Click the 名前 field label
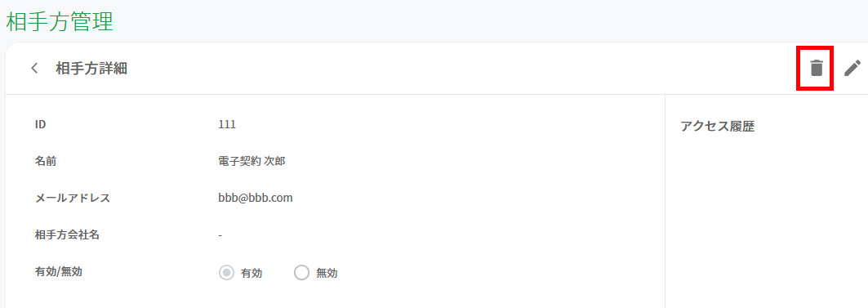Viewport: 868px width, 308px height. (46, 161)
